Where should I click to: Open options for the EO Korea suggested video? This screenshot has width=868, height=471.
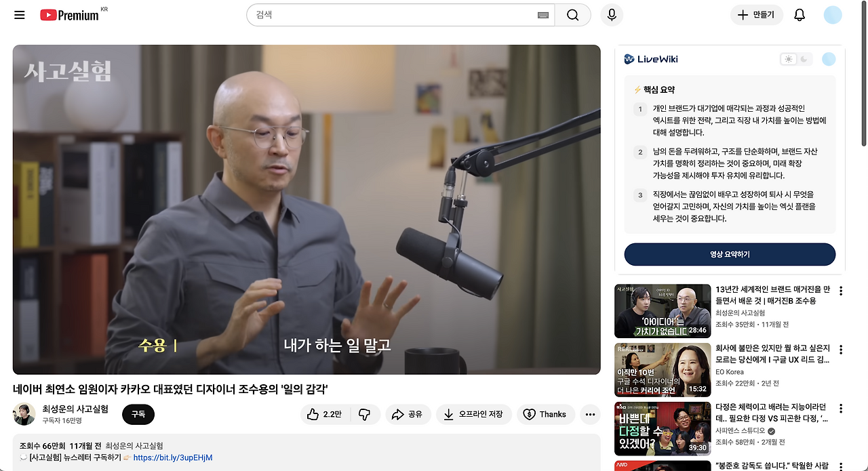pyautogui.click(x=841, y=348)
